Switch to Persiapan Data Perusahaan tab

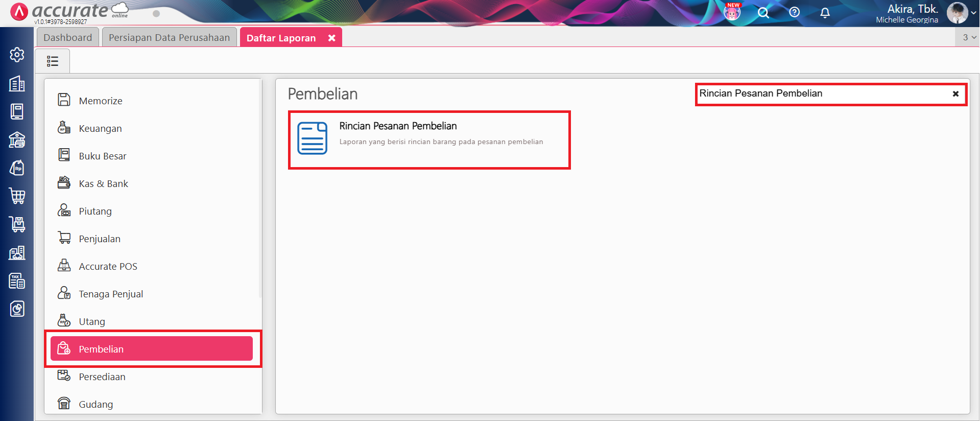pos(169,38)
